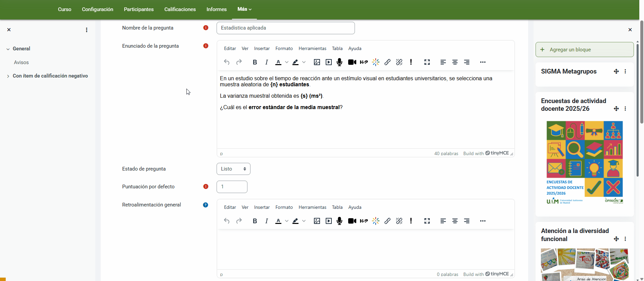Open Insertar menu in Enunciado editor
Viewport: 644px width, 281px height.
pyautogui.click(x=262, y=48)
